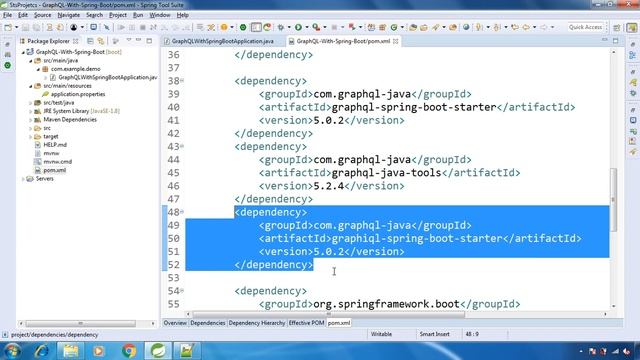Close the pom.xml editor tab
This screenshot has width=640, height=360.
pos(396,41)
